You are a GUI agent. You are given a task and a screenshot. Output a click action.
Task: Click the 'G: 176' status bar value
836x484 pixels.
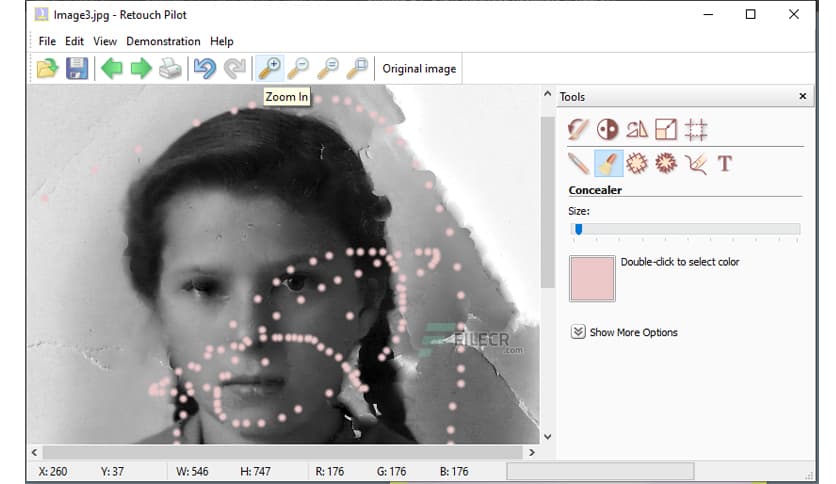click(391, 472)
